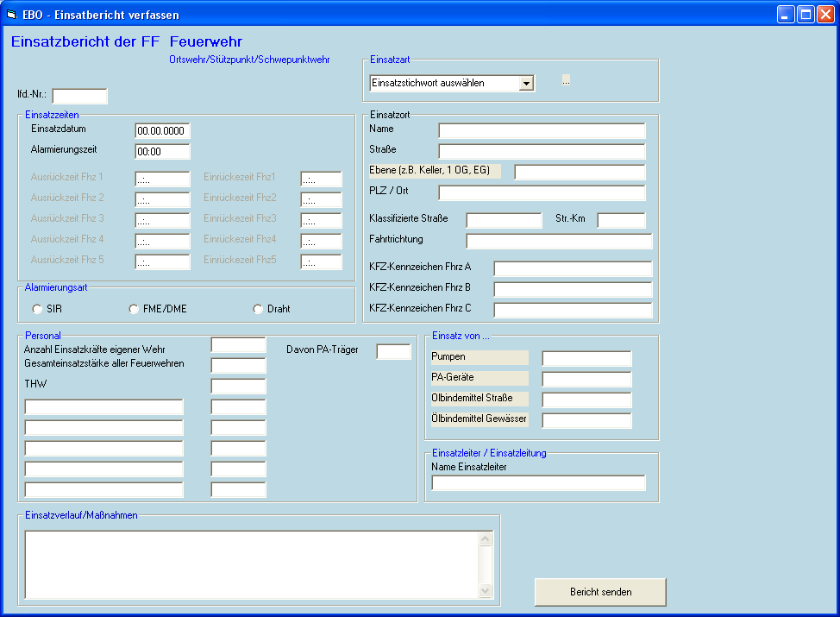Click the lfd.-Nr. input field

pos(79,96)
